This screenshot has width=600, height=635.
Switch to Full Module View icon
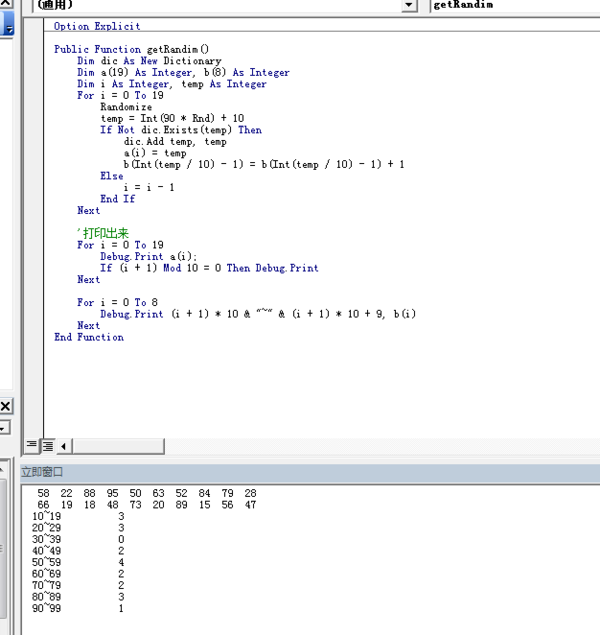click(x=47, y=445)
